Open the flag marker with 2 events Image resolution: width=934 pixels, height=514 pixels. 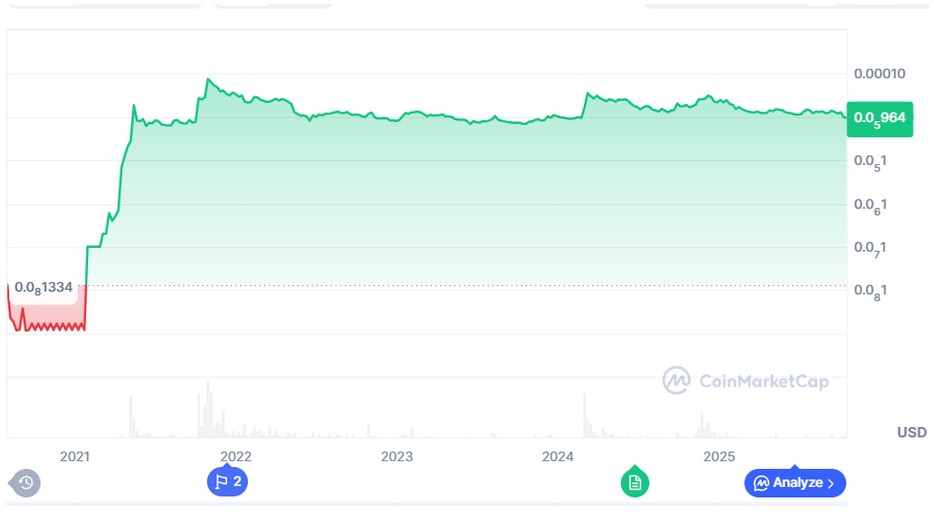[x=227, y=481]
